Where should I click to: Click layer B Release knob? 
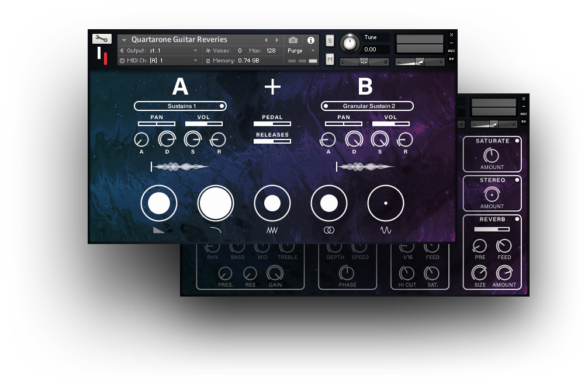click(x=405, y=140)
